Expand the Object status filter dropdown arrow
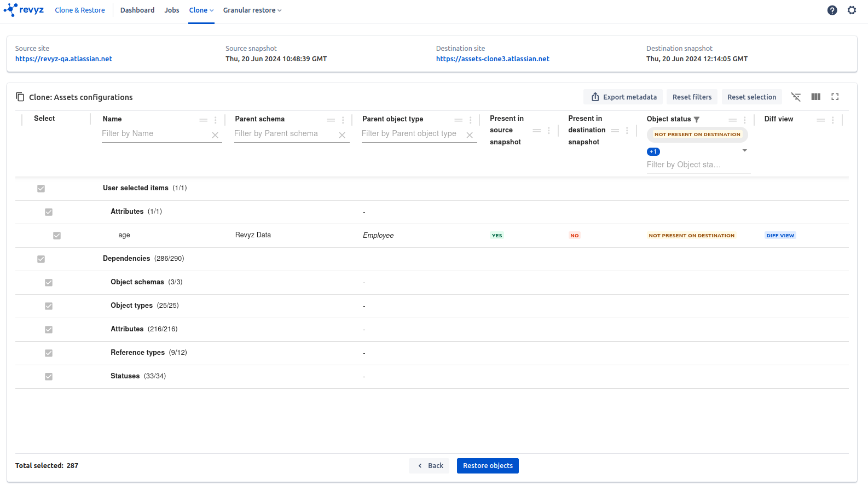868x491 pixels. pos(744,150)
